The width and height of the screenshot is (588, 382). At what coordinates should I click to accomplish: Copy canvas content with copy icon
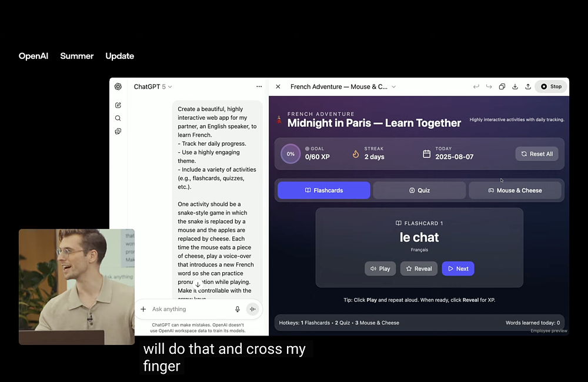pos(502,86)
